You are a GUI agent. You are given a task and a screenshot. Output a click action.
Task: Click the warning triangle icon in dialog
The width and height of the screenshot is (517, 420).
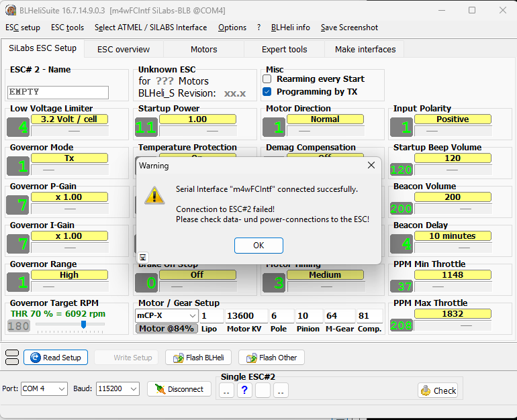tap(154, 195)
